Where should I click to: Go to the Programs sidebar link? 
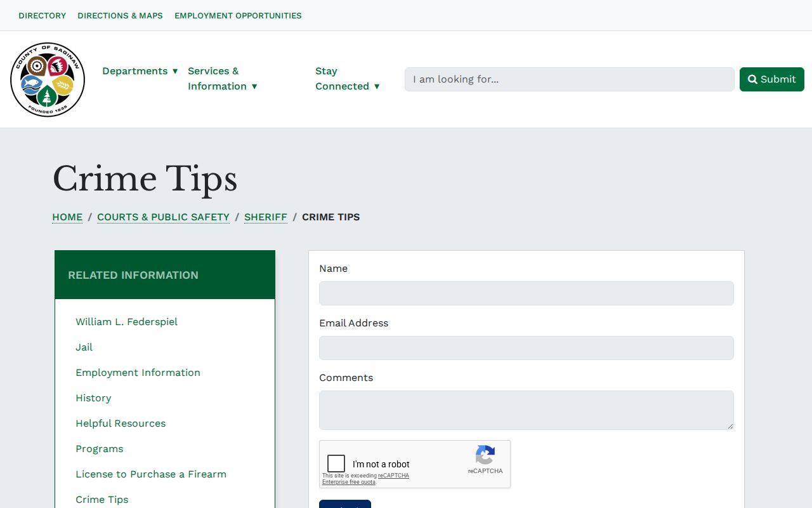pyautogui.click(x=100, y=449)
